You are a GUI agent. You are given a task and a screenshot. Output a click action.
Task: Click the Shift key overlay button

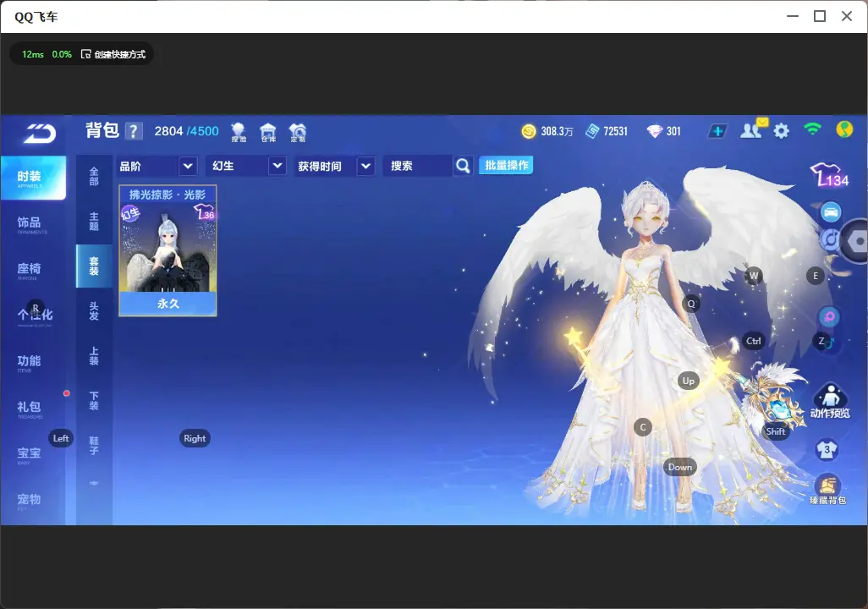tap(775, 431)
